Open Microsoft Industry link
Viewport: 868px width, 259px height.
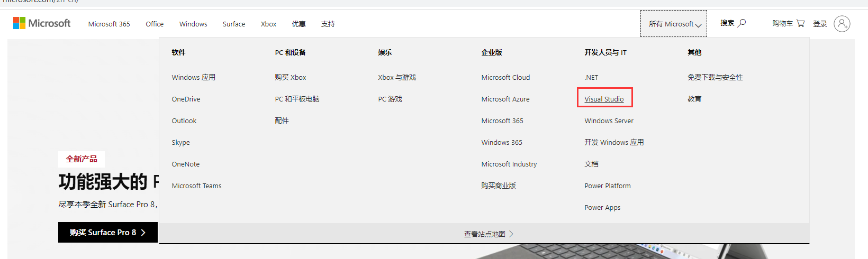[509, 164]
